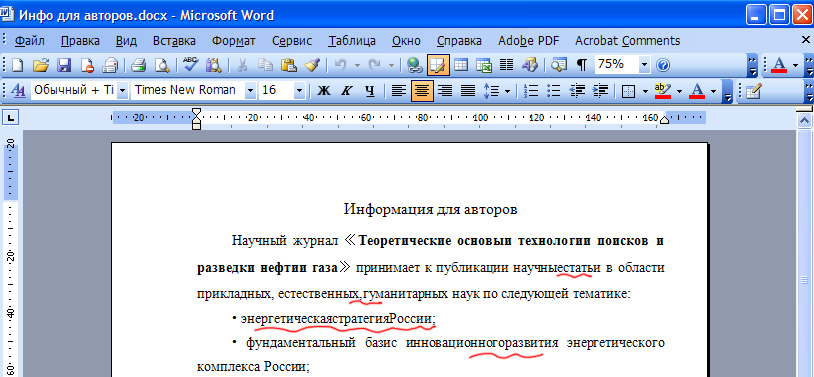Open the Times New Roman font dropdown
The width and height of the screenshot is (814, 377).
pyautogui.click(x=250, y=91)
